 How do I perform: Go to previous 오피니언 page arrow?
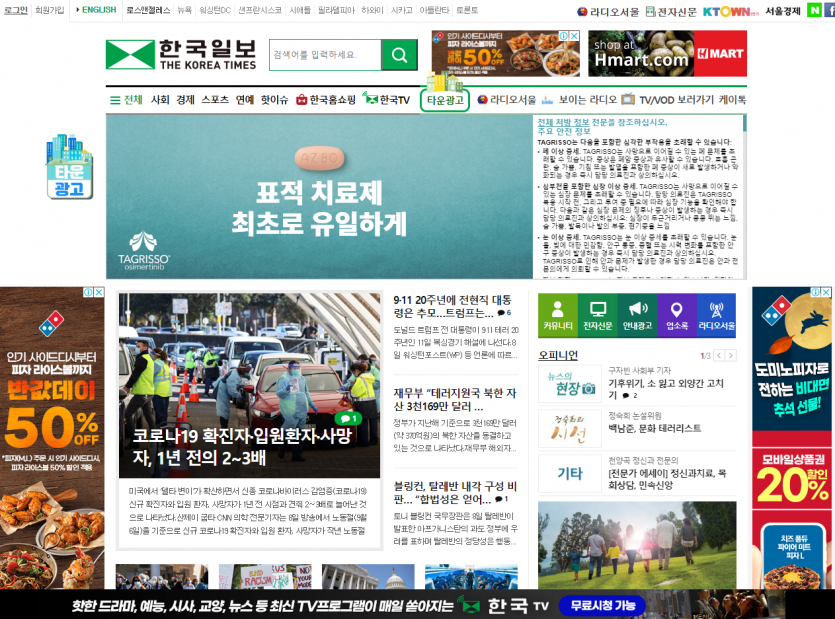click(719, 356)
